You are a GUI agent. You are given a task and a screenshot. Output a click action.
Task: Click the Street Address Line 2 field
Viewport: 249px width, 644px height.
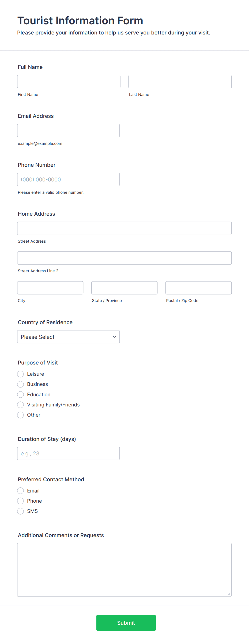click(x=125, y=258)
